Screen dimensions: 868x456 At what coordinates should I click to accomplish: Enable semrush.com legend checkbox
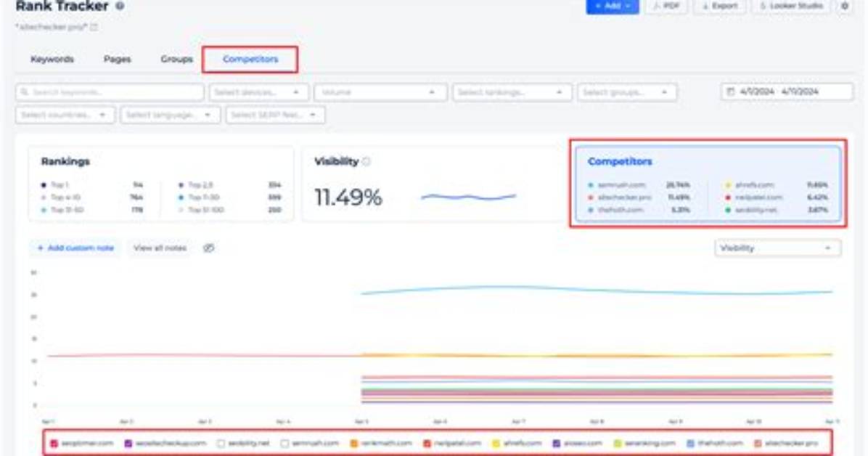(x=284, y=443)
